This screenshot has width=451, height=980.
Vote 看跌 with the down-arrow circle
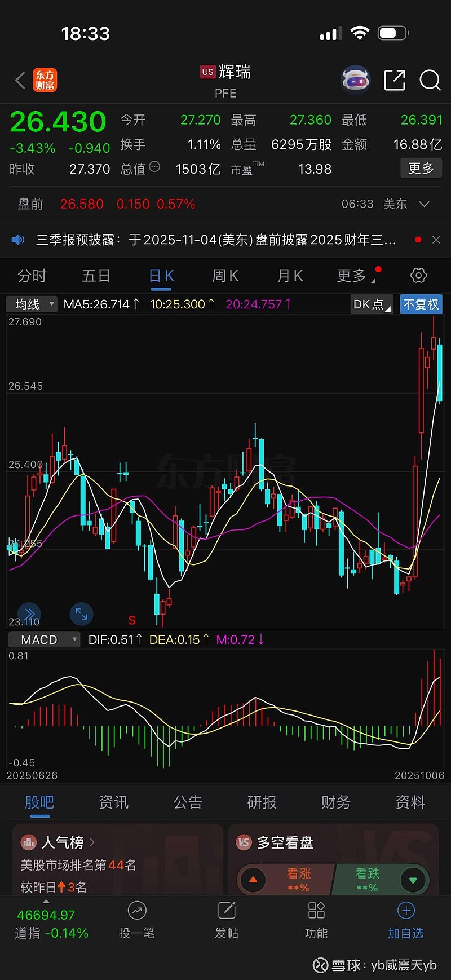click(413, 880)
